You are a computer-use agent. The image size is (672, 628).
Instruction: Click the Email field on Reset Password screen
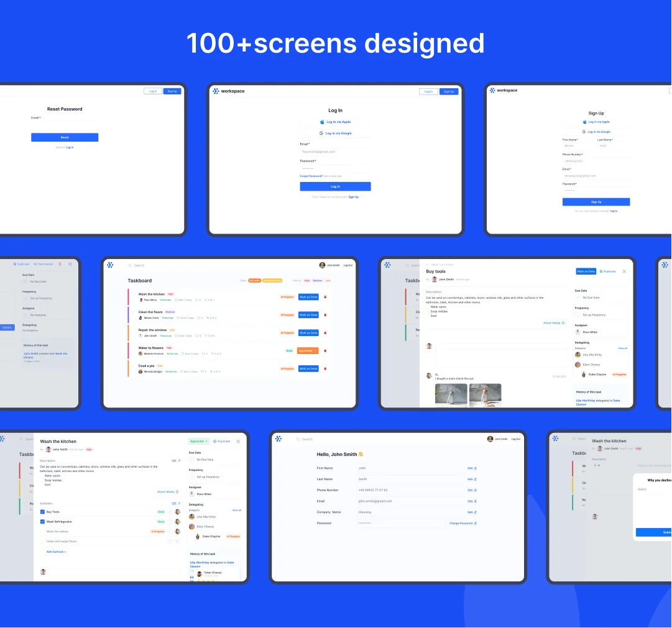(x=65, y=124)
